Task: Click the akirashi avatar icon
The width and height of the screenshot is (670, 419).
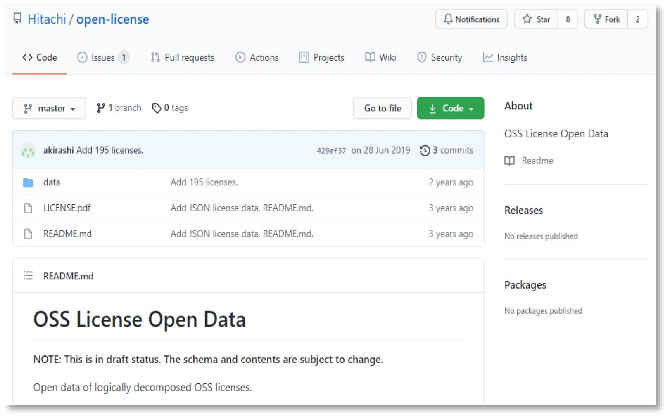Action: pyautogui.click(x=27, y=151)
